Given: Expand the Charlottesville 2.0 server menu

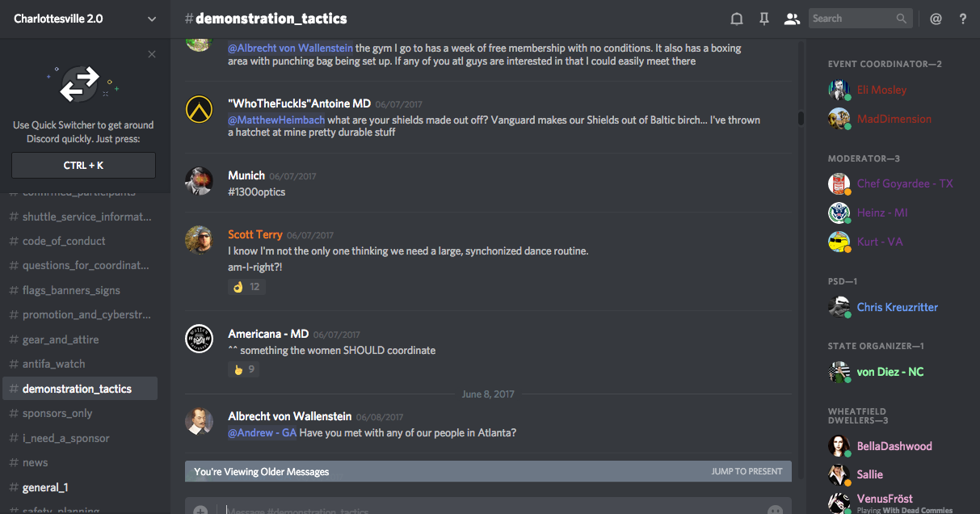Looking at the screenshot, I should pos(152,19).
